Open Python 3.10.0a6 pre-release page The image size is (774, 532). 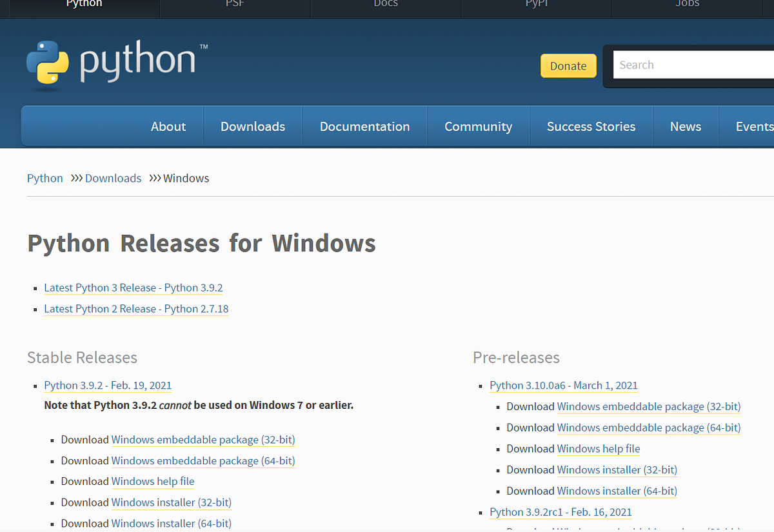pos(563,385)
